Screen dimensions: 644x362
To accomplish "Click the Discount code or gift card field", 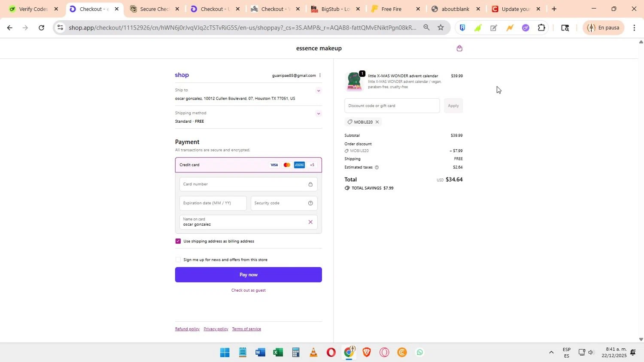I will [392, 106].
